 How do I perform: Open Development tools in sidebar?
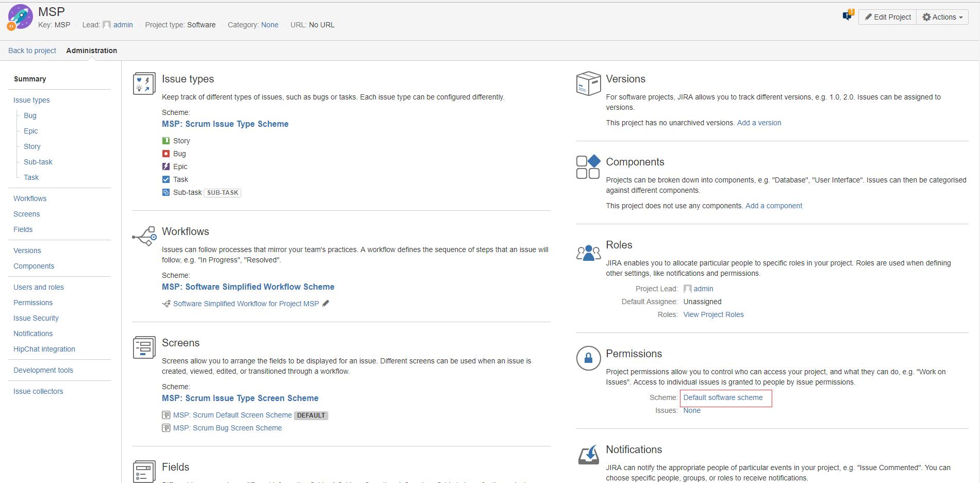point(43,370)
